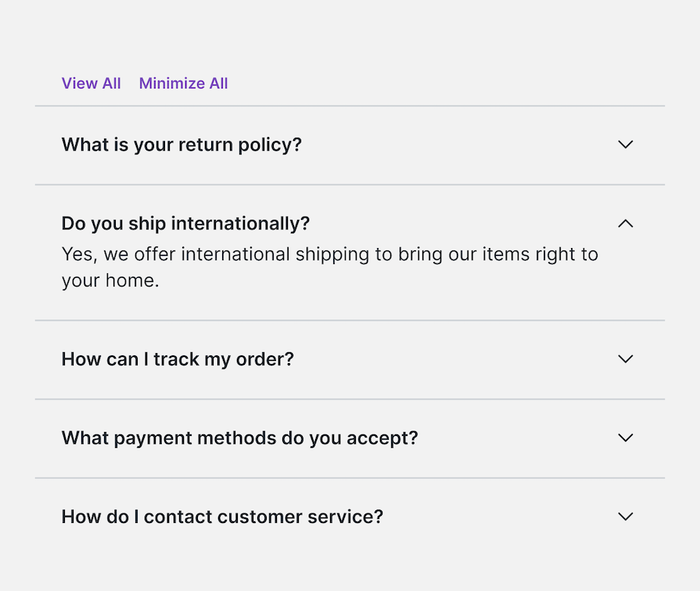Screen dimensions: 700x591
Task: Click 'How can I track my order?' heading
Action: 178,359
